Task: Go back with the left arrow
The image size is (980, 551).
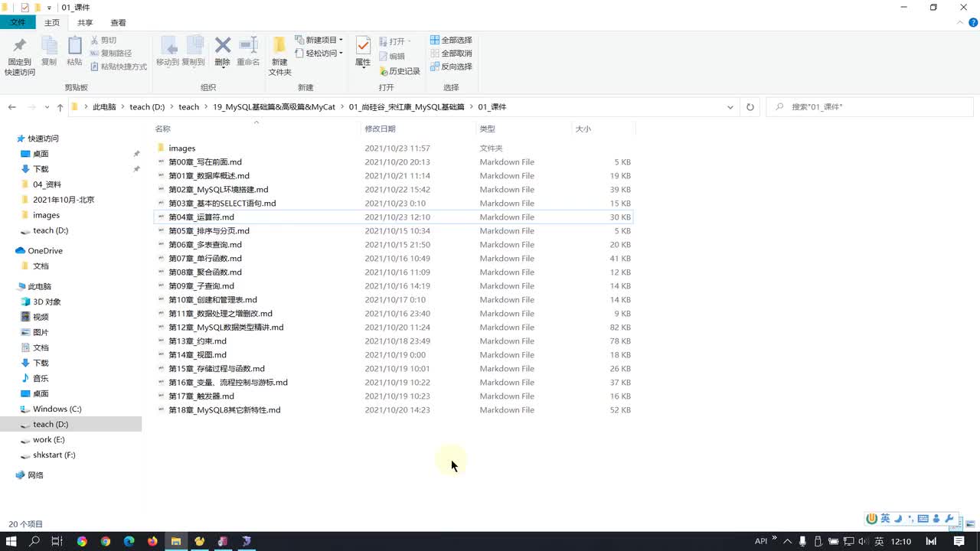Action: pyautogui.click(x=12, y=107)
